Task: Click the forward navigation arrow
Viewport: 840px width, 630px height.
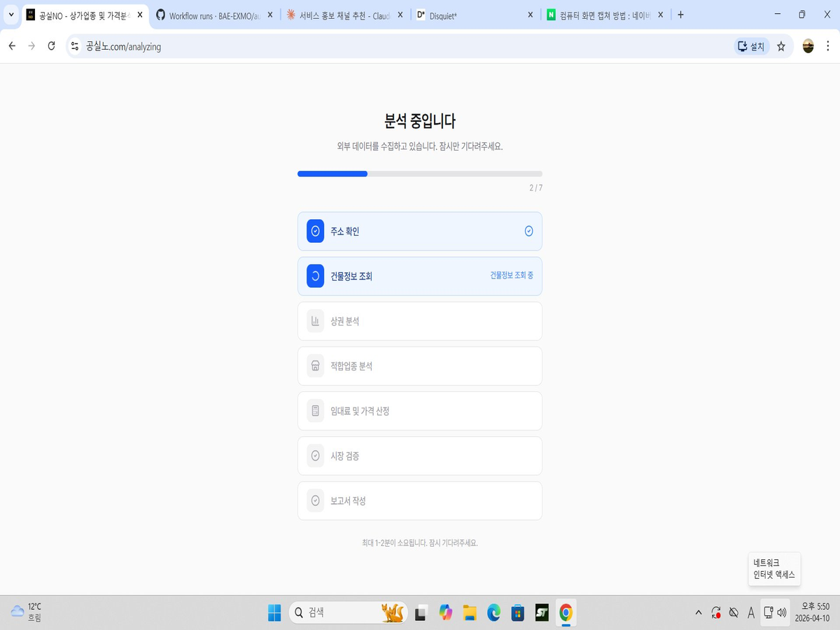Action: tap(31, 46)
